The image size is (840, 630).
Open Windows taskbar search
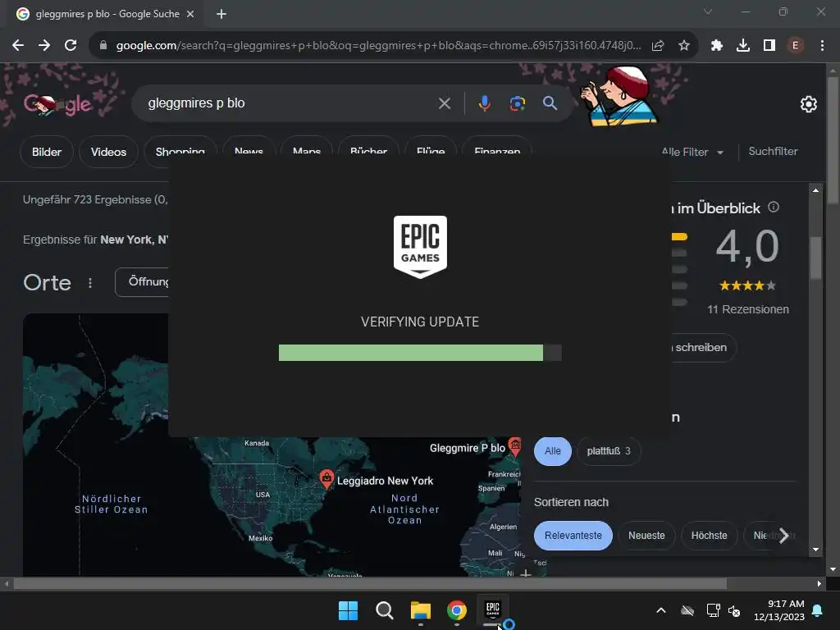(384, 610)
